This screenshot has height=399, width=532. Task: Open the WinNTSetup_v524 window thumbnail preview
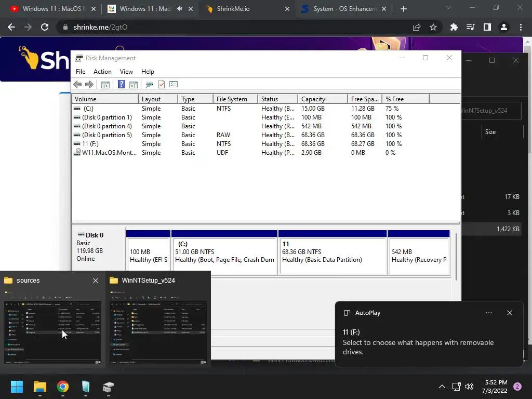click(x=158, y=332)
